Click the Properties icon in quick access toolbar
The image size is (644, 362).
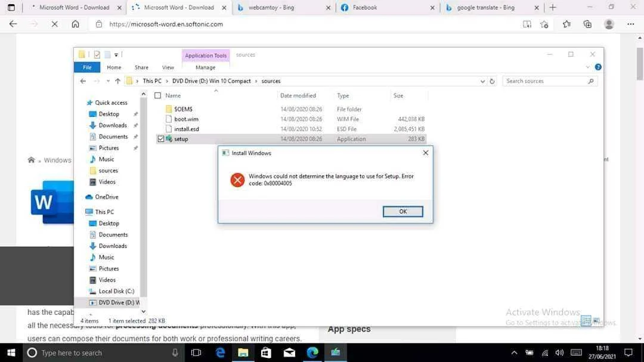(x=97, y=55)
